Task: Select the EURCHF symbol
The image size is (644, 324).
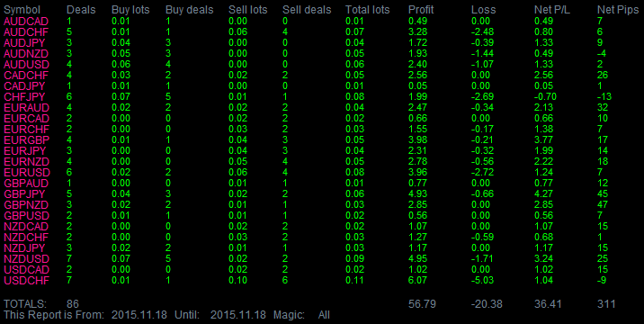Action: coord(26,129)
